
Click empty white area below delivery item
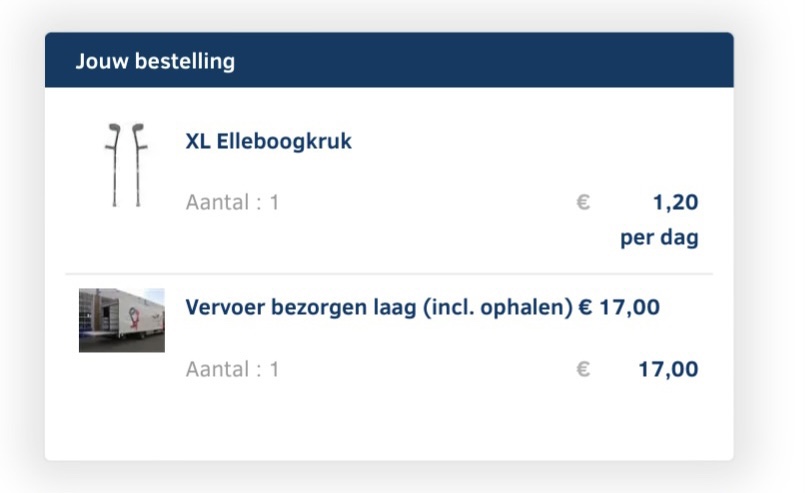pyautogui.click(x=389, y=425)
